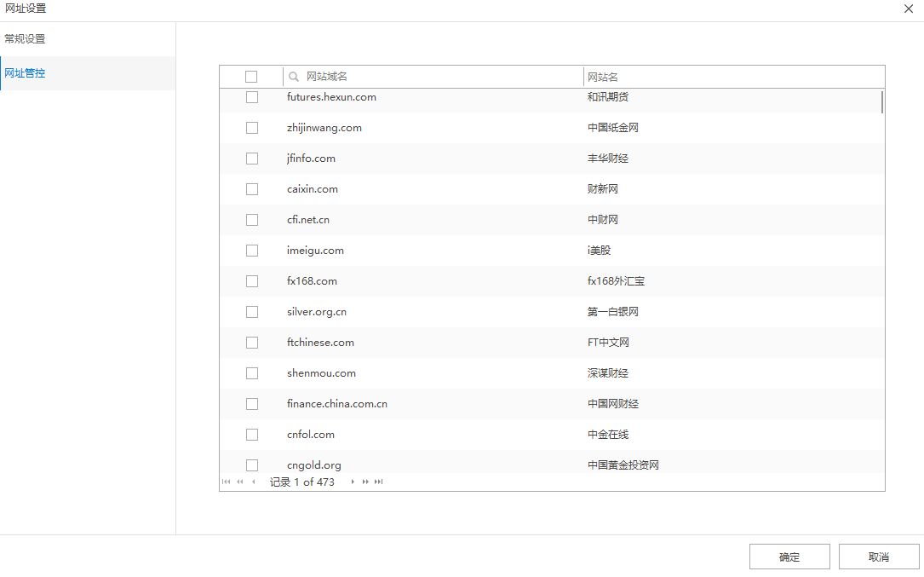Select the cfi.net.cn domain cell
Viewport: 924px width, 577px height.
(308, 220)
